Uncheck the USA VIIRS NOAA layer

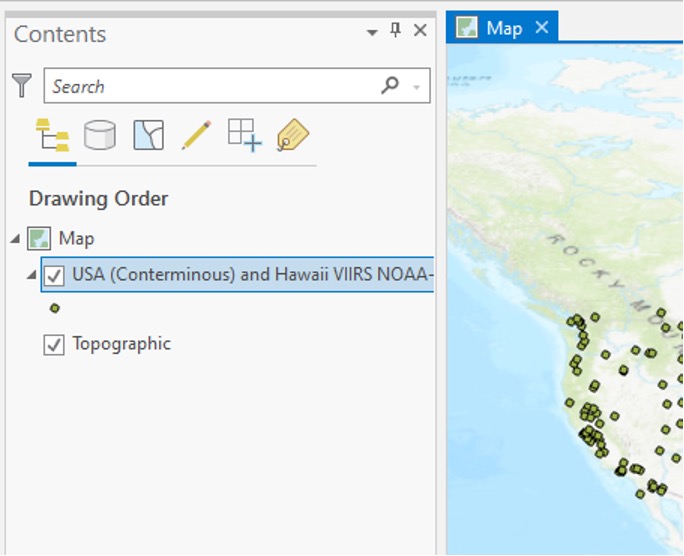point(54,276)
